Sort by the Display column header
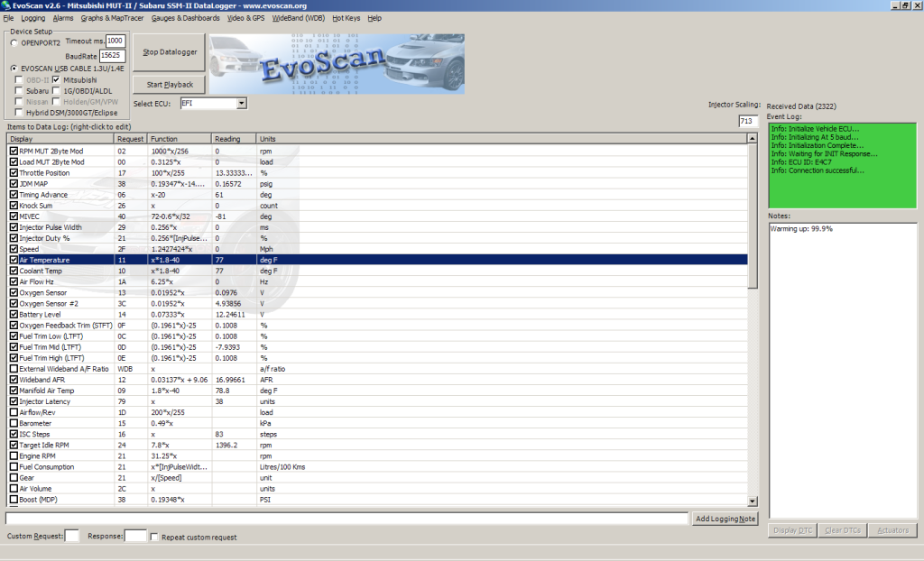Image resolution: width=924 pixels, height=561 pixels. [x=60, y=139]
